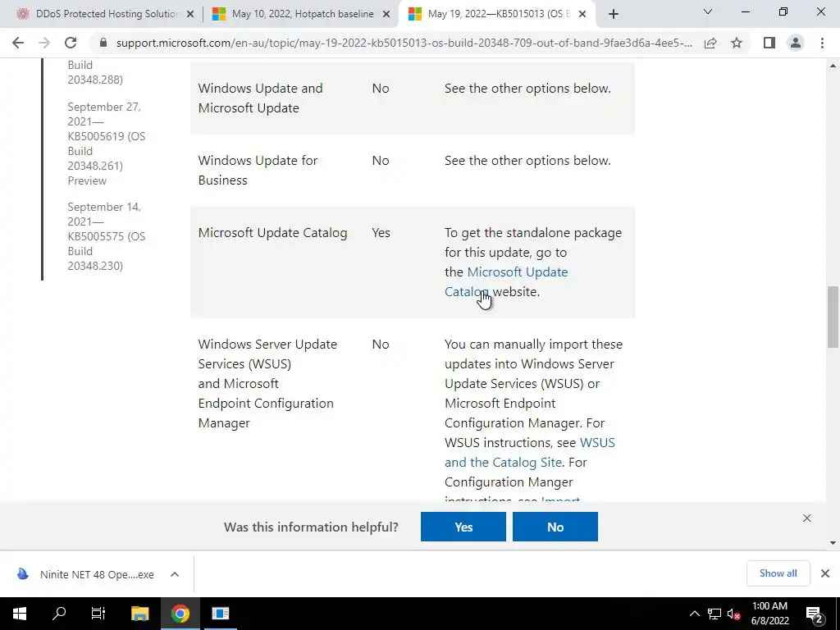Image resolution: width=840 pixels, height=630 pixels.
Task: Dismiss the feedback banner with X
Action: tap(807, 518)
